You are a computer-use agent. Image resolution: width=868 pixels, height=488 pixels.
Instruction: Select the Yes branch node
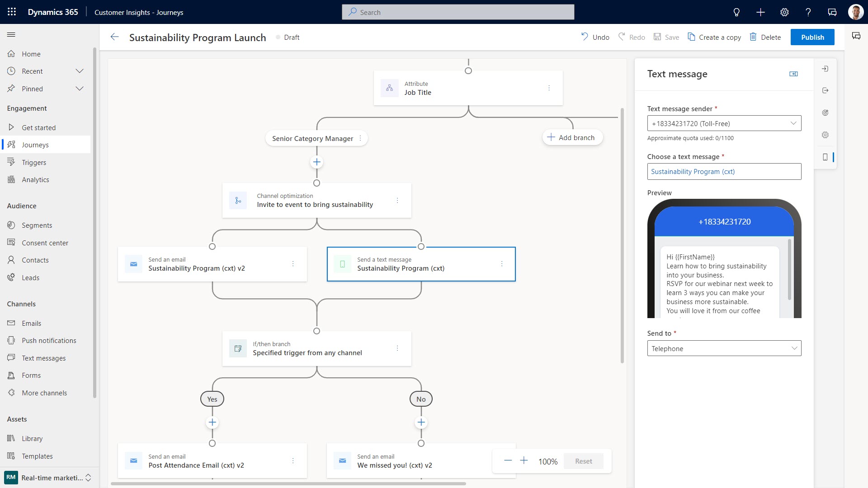pos(212,399)
